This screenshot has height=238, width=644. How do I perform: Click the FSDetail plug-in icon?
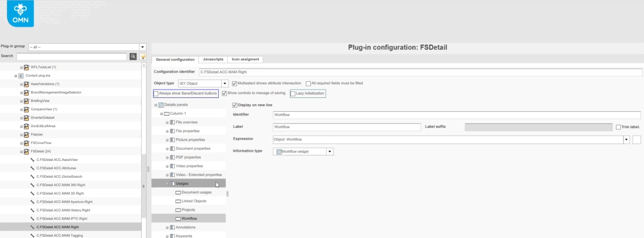tap(26, 152)
